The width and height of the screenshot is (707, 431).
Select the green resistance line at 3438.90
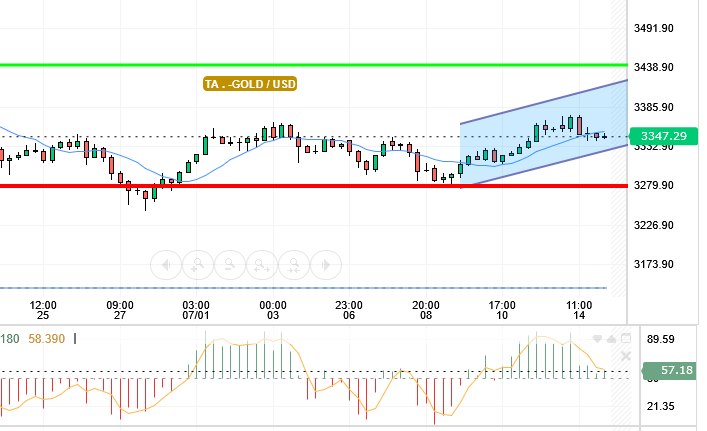point(314,65)
